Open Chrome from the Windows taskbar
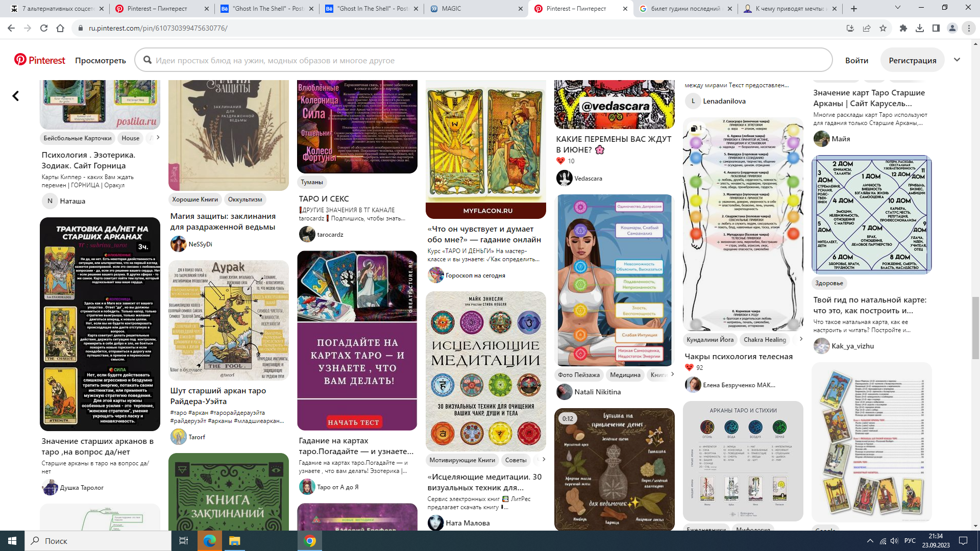Viewport: 980px width, 551px height. coord(310,541)
